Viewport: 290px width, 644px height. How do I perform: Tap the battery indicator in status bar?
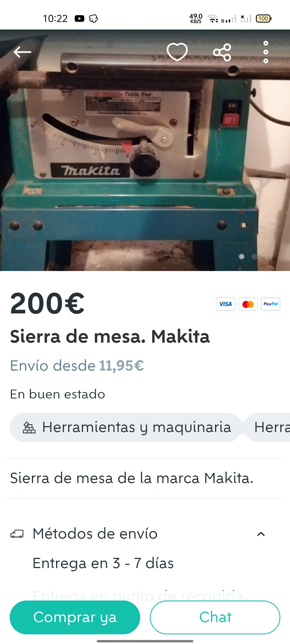tap(264, 19)
